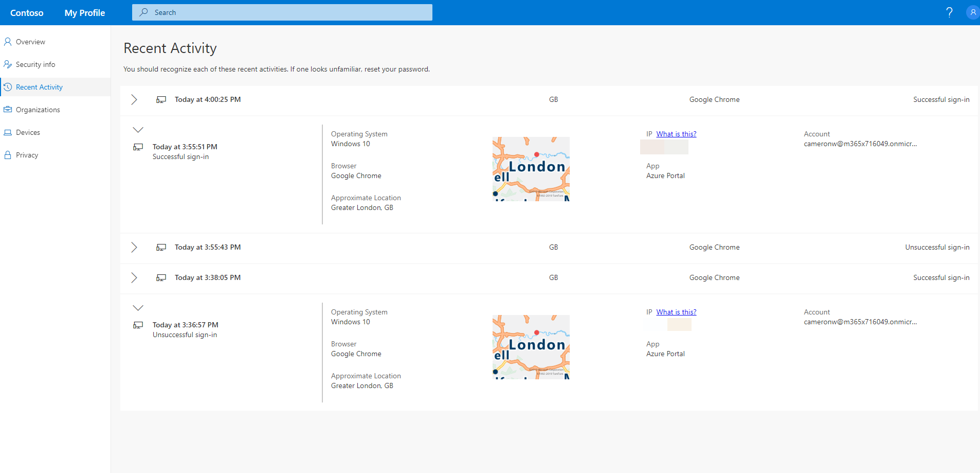Click London map of 3:36:57 PM sign-in
Screen dimensions: 980x473
(x=531, y=347)
